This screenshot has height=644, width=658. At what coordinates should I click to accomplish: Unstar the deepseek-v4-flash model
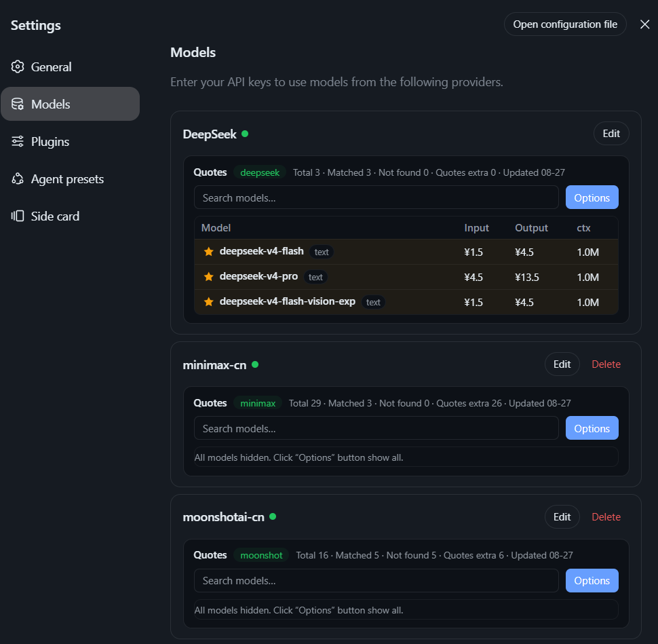click(208, 252)
